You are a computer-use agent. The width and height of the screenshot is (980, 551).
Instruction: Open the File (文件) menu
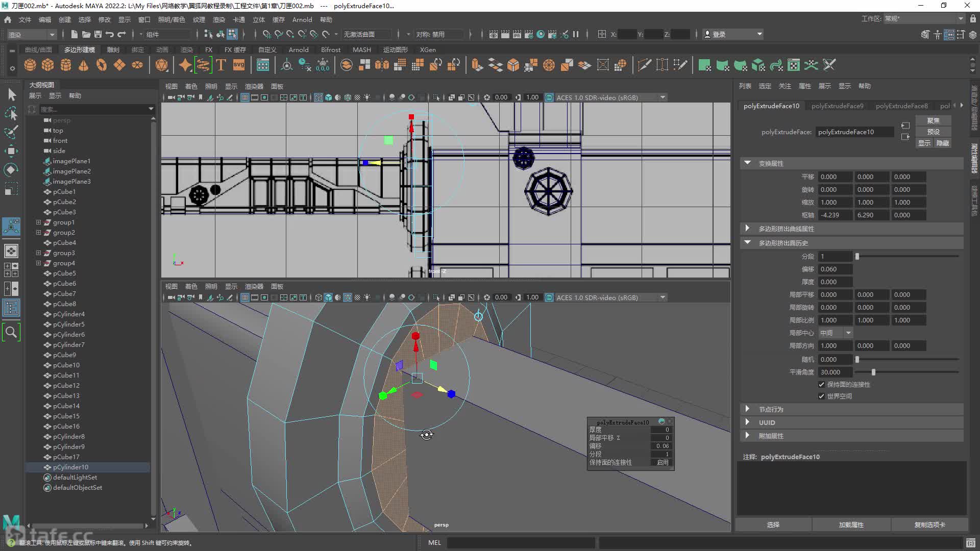pos(25,19)
